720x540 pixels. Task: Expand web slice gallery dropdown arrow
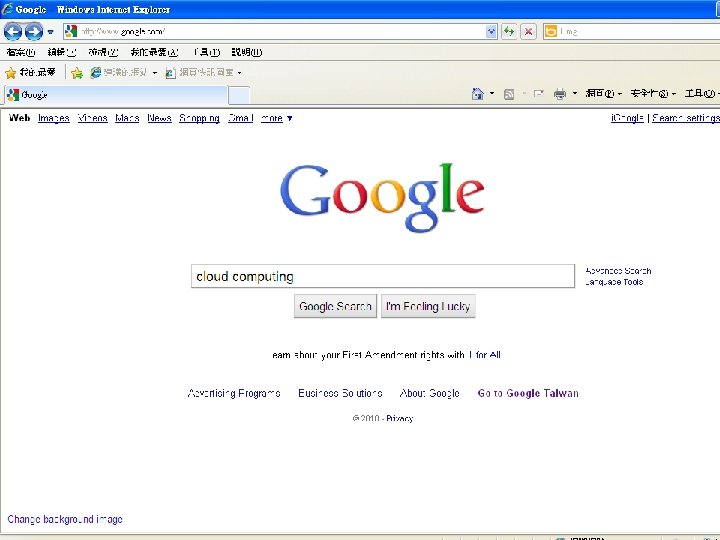pos(239,73)
